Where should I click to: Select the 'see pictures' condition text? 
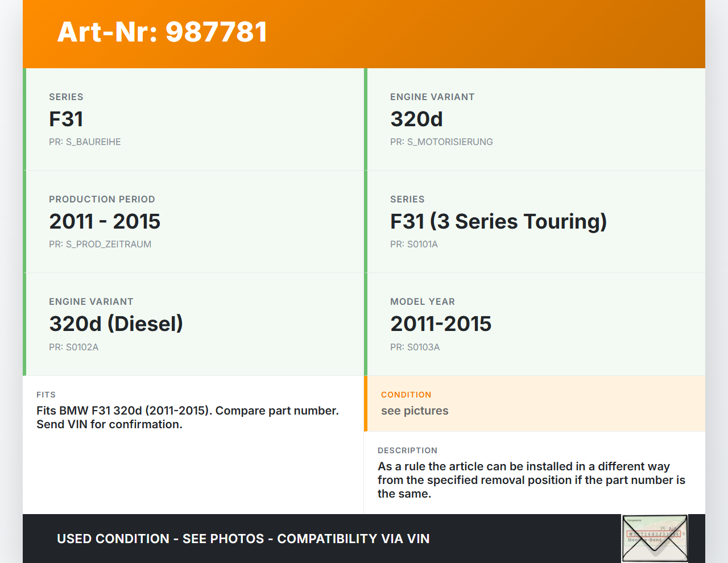pyautogui.click(x=415, y=411)
